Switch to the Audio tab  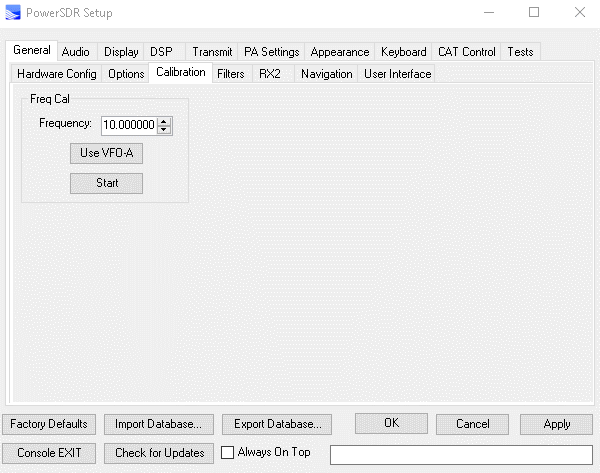(76, 52)
